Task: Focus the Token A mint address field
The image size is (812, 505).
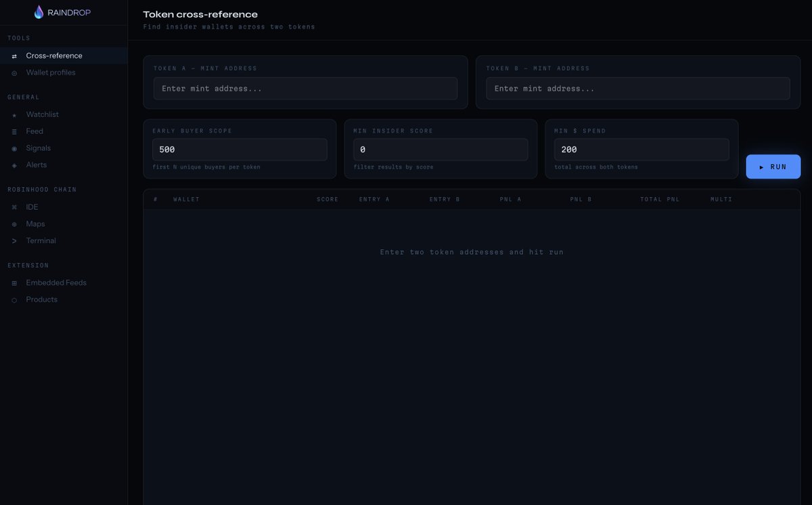Action: pos(305,89)
